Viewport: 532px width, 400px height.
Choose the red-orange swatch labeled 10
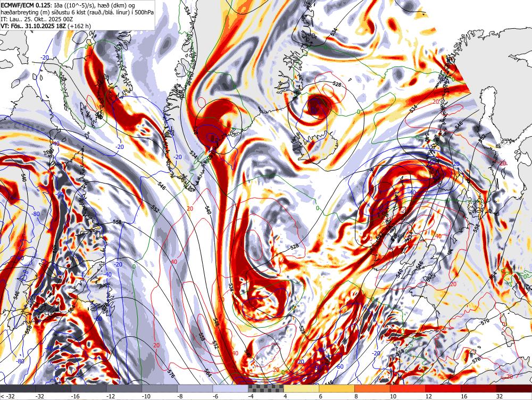(408, 388)
